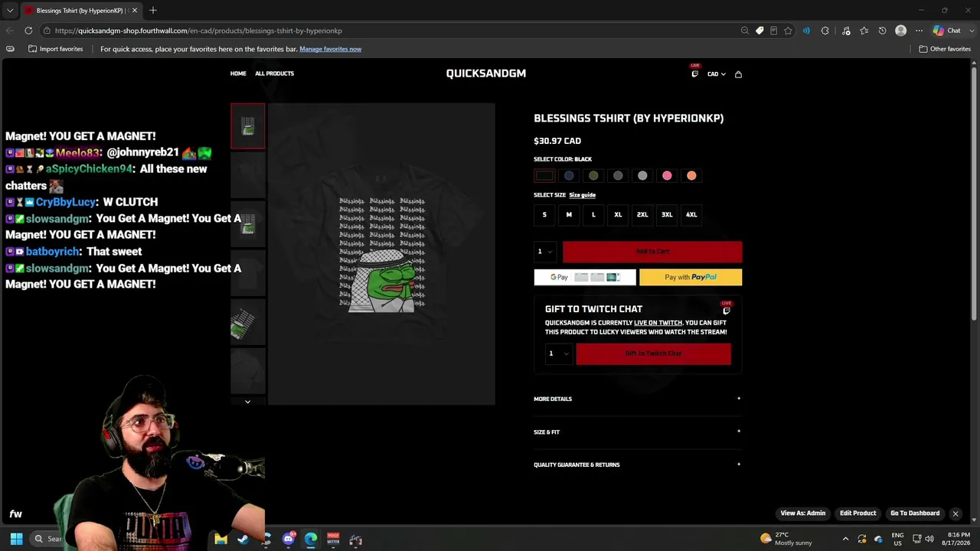Open Microsoft Edge from the taskbar
The image size is (980, 551).
point(311,540)
